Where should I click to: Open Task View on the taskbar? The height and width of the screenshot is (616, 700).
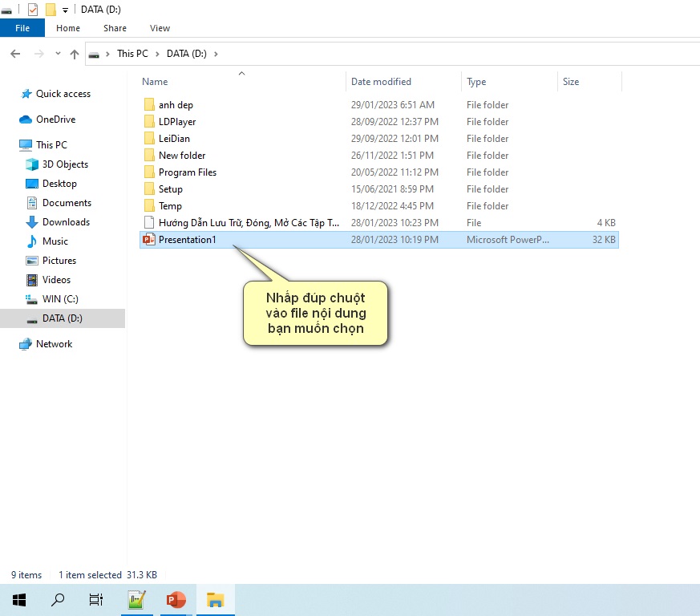pyautogui.click(x=96, y=600)
